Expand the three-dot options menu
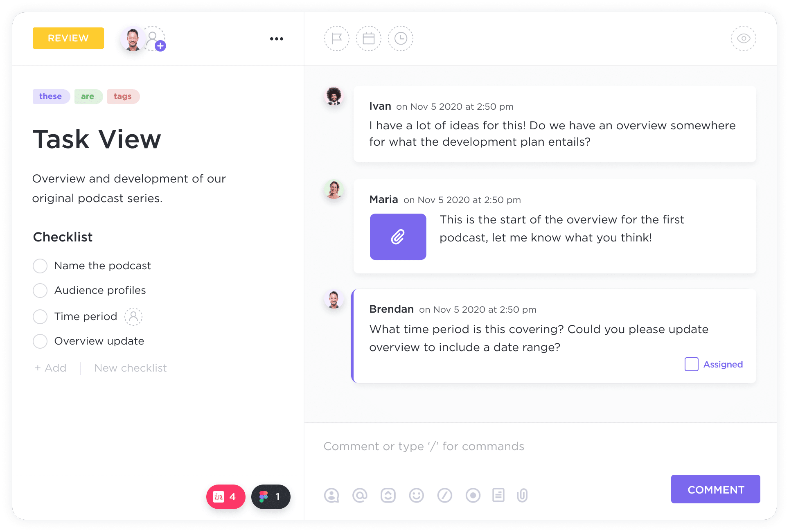Screen dimensions: 789x532 pos(277,38)
